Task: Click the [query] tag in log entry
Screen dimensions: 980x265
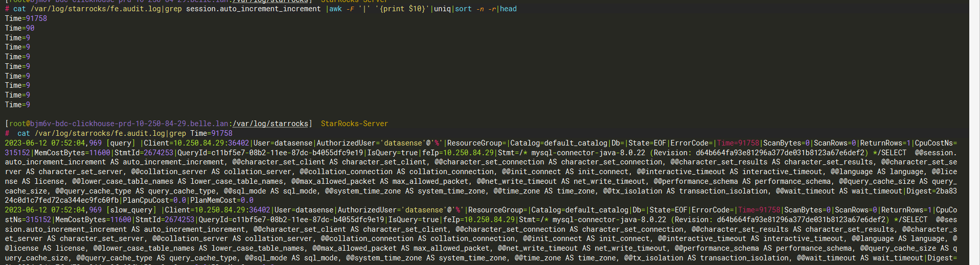Action: pyautogui.click(x=121, y=143)
